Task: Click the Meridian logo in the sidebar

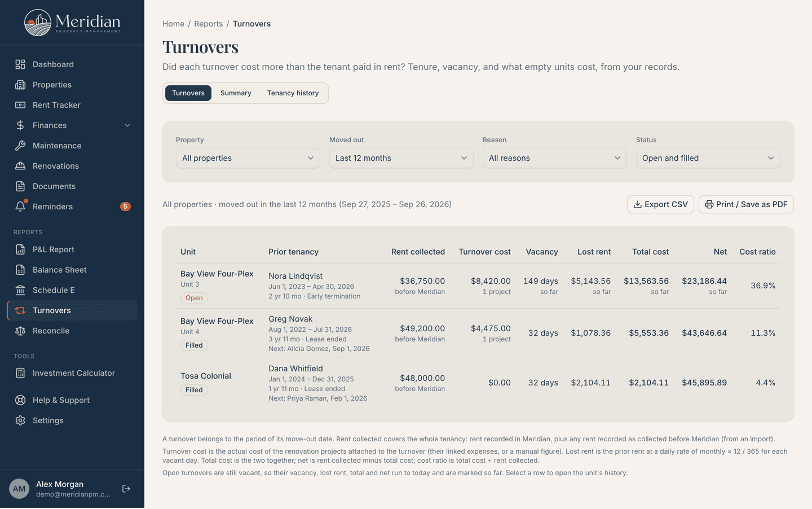Action: (72, 23)
